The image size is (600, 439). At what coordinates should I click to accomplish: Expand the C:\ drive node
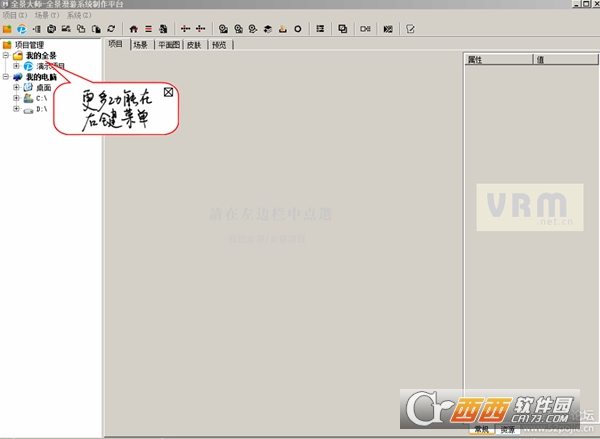(16, 98)
